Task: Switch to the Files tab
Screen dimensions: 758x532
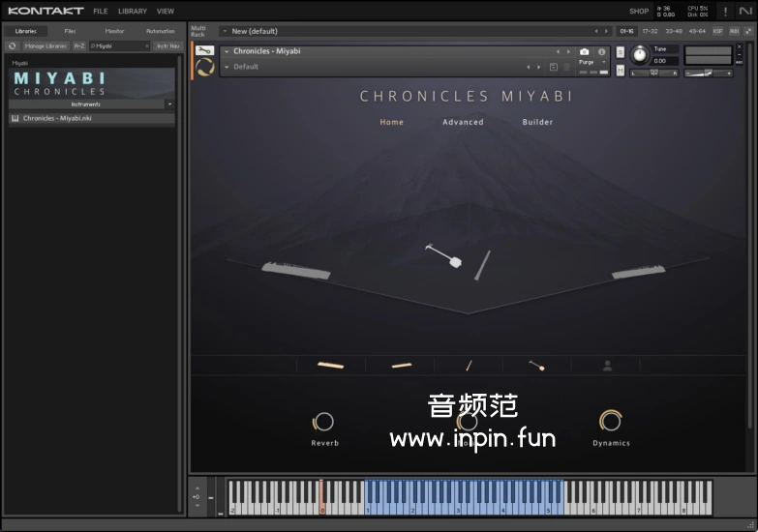Action: (x=70, y=31)
